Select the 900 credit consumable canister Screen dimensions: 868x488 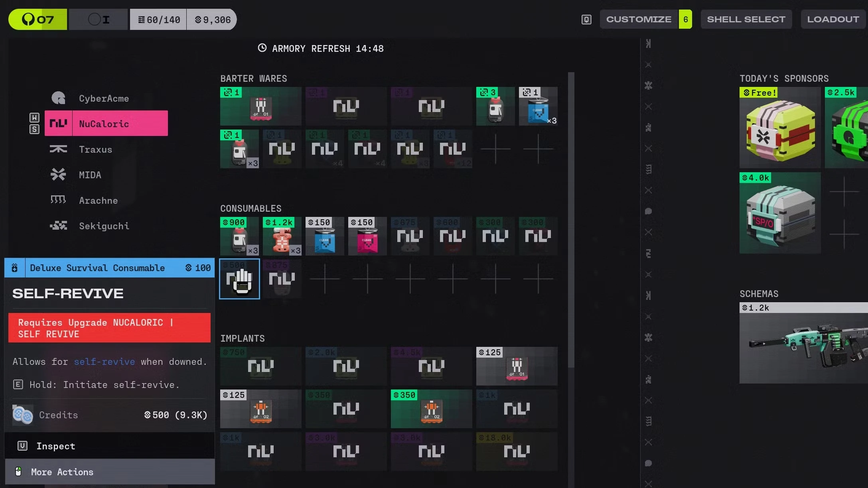click(239, 236)
